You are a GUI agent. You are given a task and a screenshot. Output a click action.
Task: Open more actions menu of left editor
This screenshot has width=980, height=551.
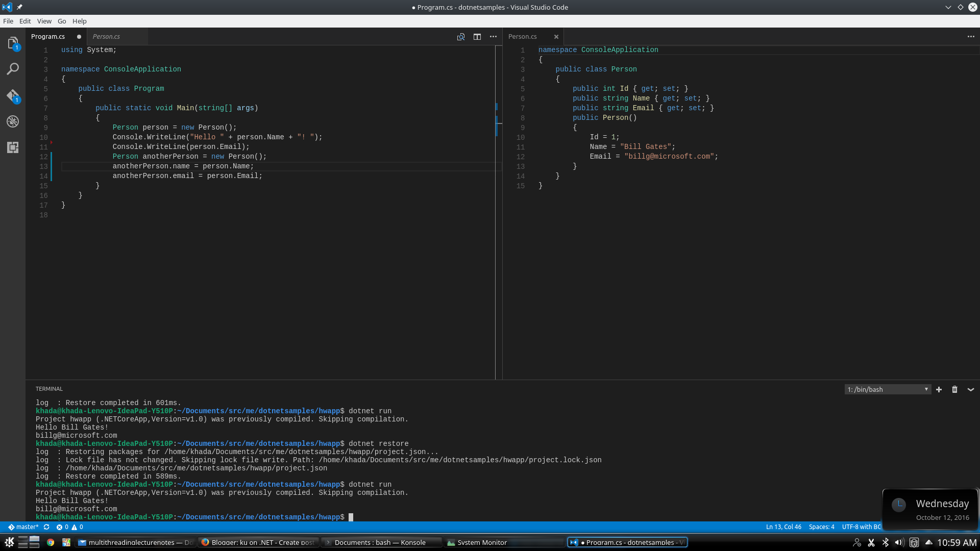point(493,37)
